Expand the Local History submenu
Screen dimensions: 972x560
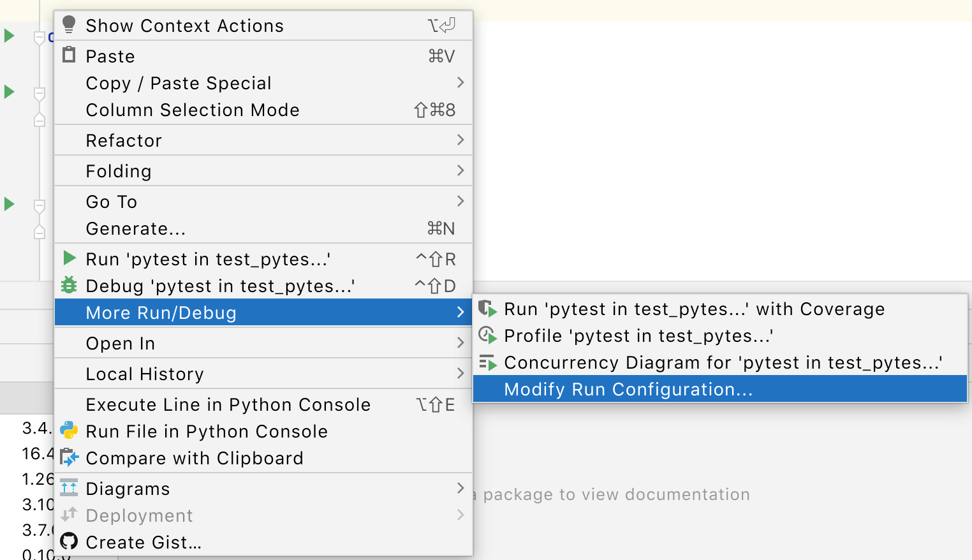(145, 374)
